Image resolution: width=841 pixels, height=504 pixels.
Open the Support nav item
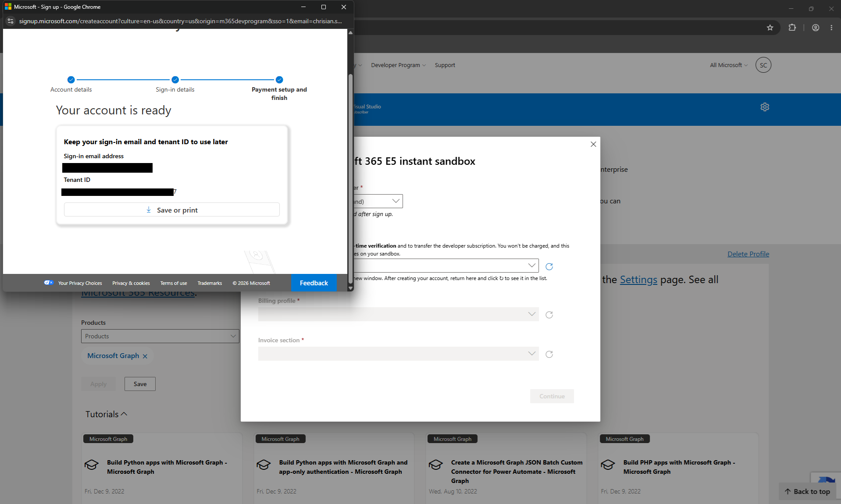pos(445,65)
